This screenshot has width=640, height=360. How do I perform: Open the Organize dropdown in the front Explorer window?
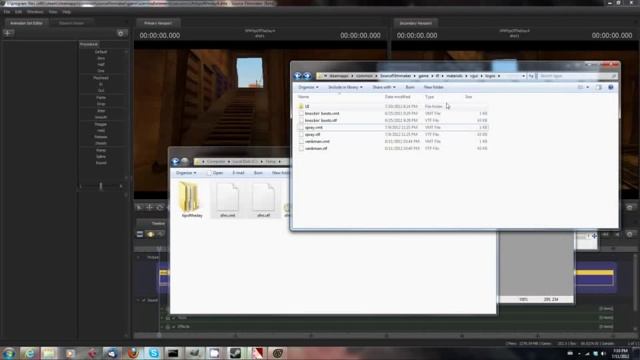tap(308, 87)
